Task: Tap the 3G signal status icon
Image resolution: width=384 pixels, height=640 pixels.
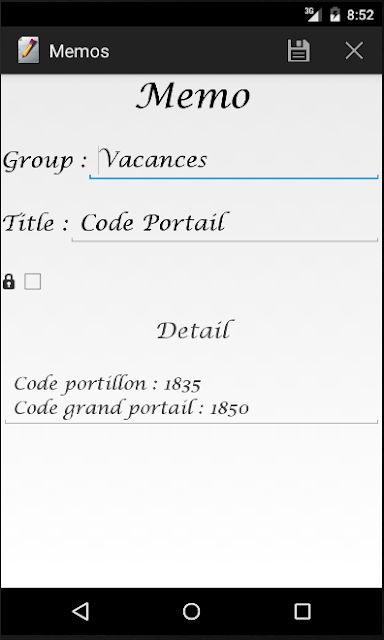Action: [x=313, y=14]
